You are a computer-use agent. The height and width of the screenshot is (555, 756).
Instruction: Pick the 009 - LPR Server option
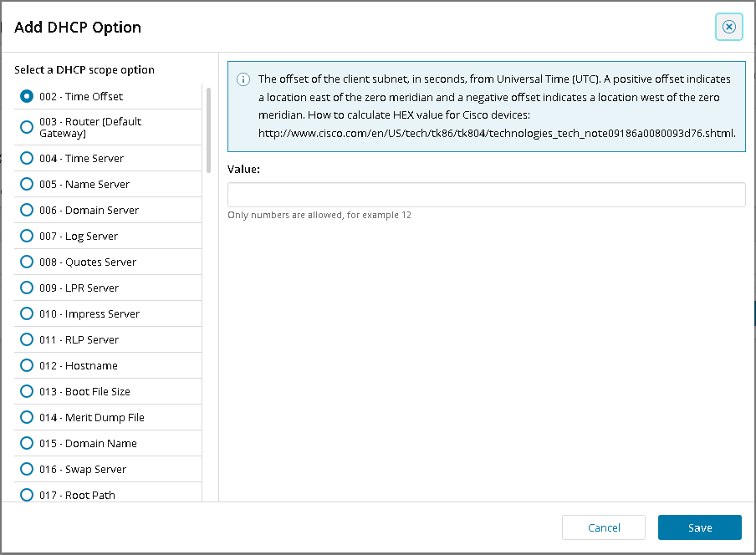pyautogui.click(x=27, y=288)
